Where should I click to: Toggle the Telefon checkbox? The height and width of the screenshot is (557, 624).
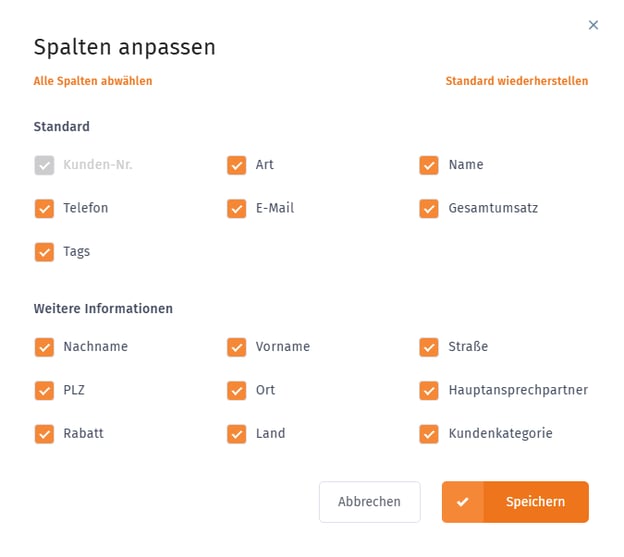[x=44, y=209]
